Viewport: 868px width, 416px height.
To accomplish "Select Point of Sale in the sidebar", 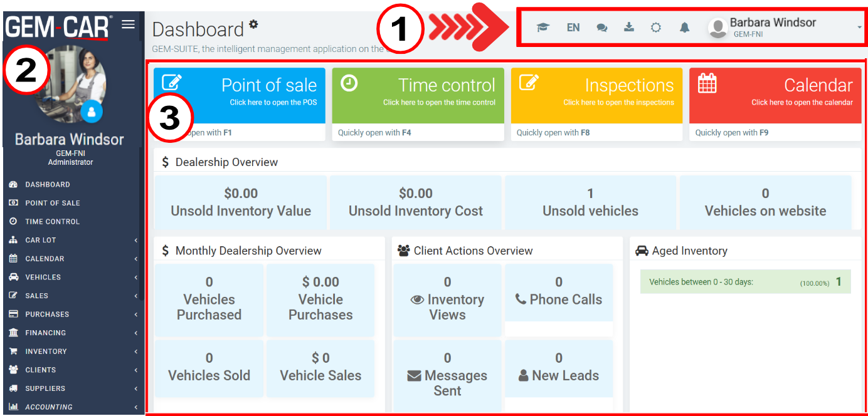I will [x=53, y=203].
